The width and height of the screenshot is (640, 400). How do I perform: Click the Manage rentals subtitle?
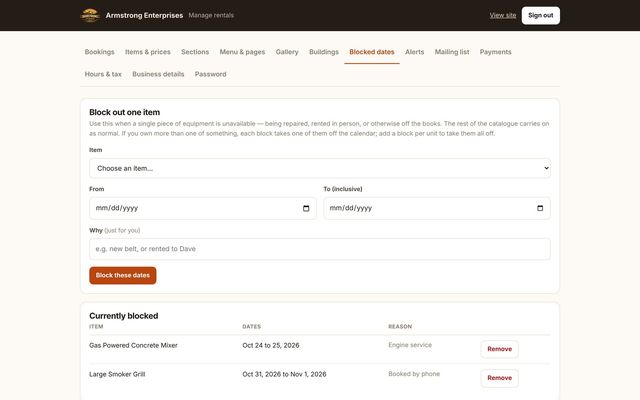tap(211, 15)
